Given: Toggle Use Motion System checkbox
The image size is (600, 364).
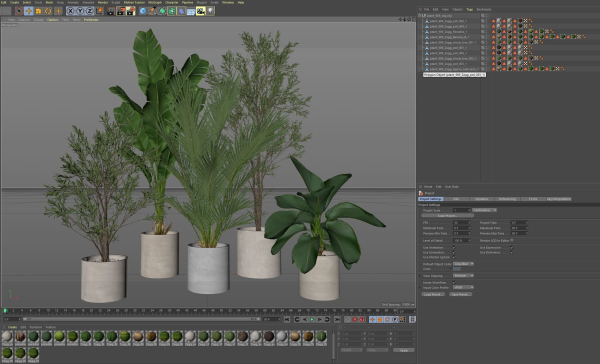Looking at the screenshot, I should (x=454, y=257).
